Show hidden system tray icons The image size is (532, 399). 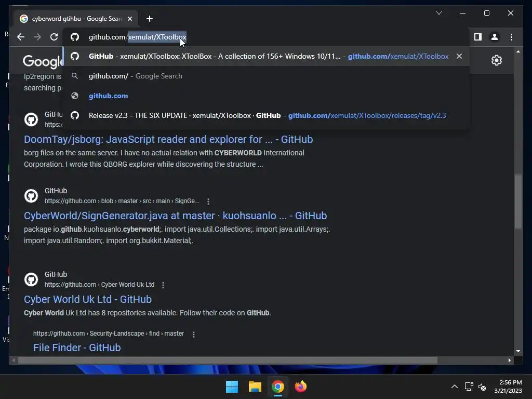[x=454, y=387]
